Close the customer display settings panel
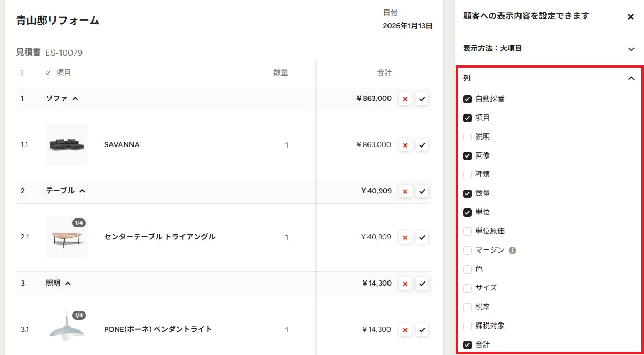The width and height of the screenshot is (644, 355). (x=631, y=17)
